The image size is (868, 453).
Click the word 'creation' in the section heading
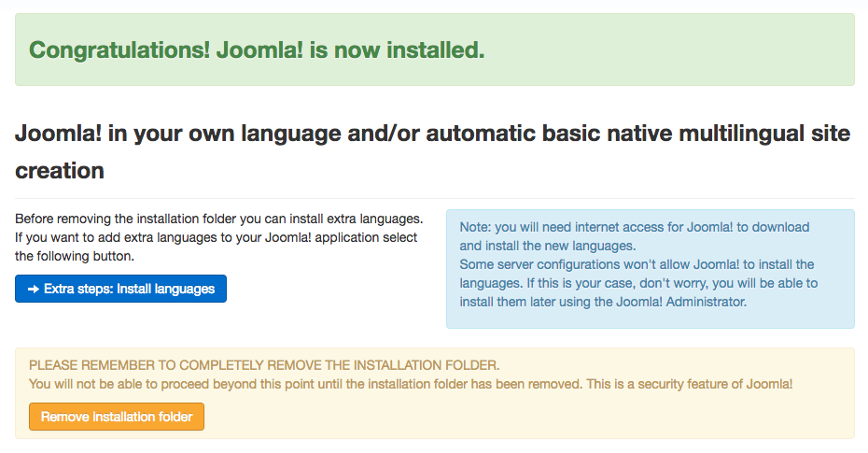tap(60, 171)
